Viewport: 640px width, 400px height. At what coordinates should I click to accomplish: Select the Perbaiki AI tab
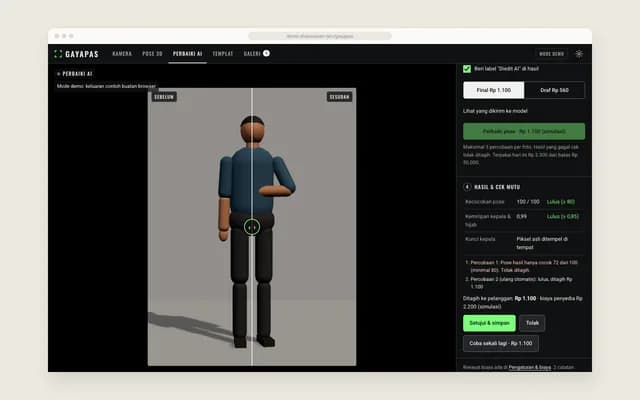pyautogui.click(x=187, y=54)
